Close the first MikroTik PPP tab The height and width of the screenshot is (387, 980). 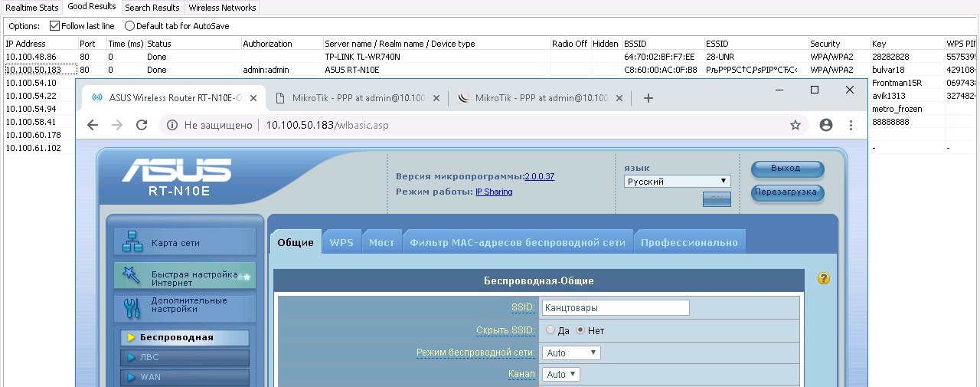point(436,98)
